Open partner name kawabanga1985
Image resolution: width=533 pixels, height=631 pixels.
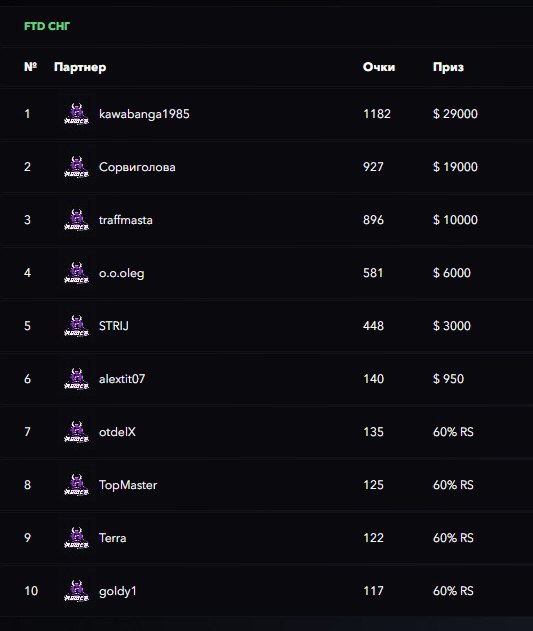144,114
